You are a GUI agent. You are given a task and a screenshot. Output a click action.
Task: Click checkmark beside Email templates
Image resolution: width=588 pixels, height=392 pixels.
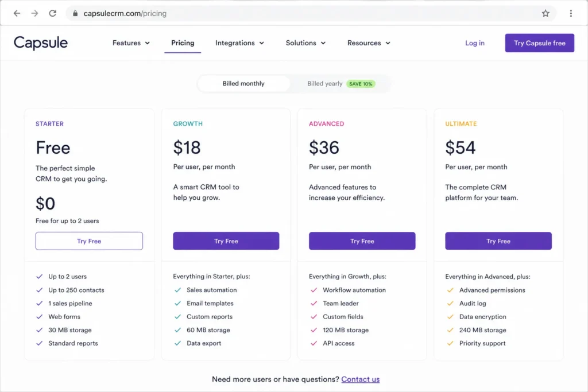(178, 304)
